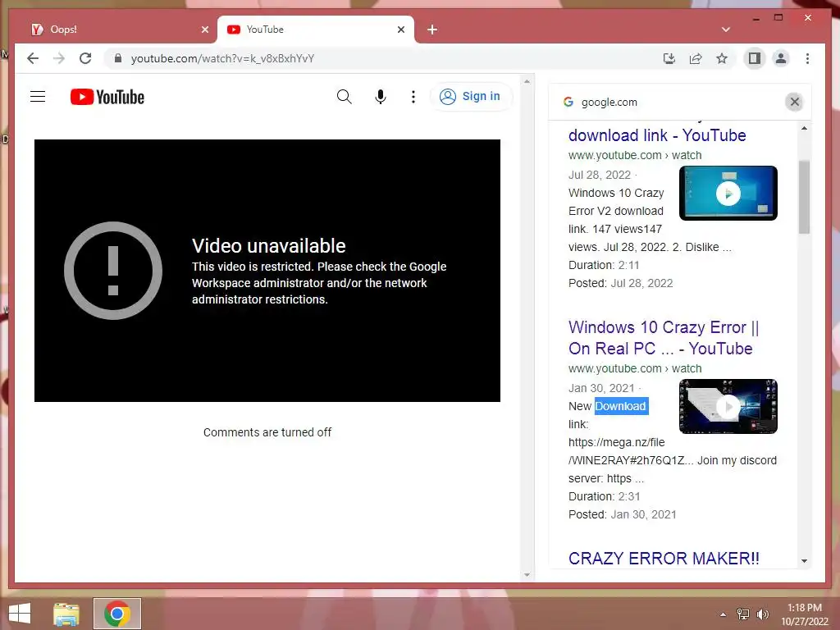The height and width of the screenshot is (630, 840).
Task: Toggle the Chrome side panel button
Action: tap(755, 58)
